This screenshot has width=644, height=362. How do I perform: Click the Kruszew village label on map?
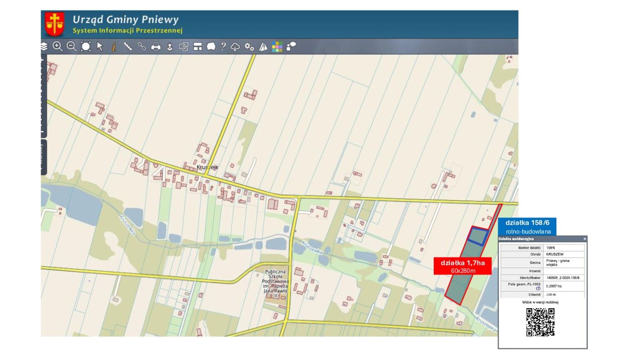click(x=208, y=166)
